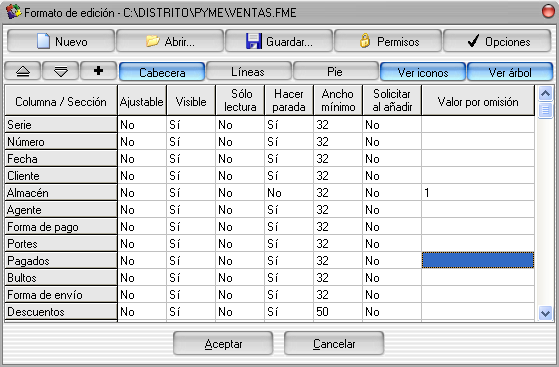The height and width of the screenshot is (367, 559).
Task: Open Permisos with the padlock icon
Action: coord(388,41)
